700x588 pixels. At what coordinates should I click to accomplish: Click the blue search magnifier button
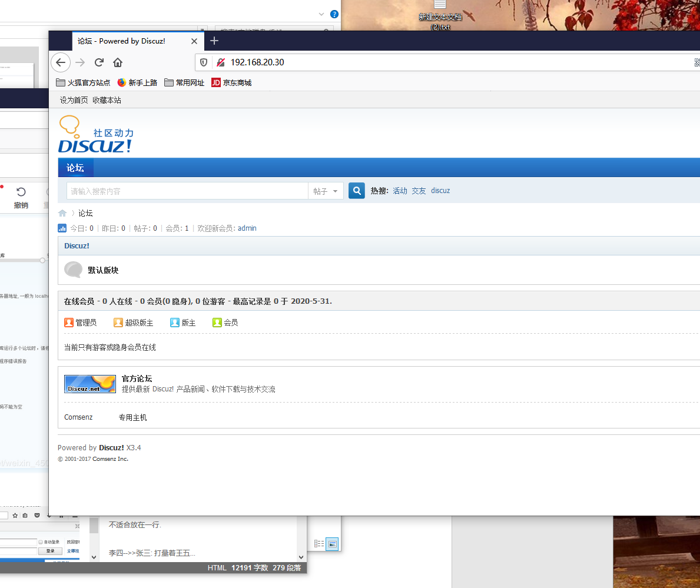tap(356, 191)
